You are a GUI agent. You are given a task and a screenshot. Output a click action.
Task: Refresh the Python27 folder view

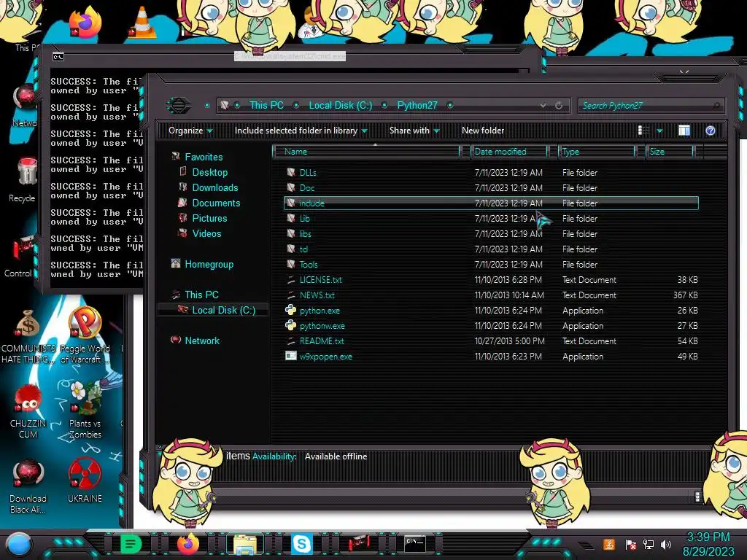pos(559,105)
